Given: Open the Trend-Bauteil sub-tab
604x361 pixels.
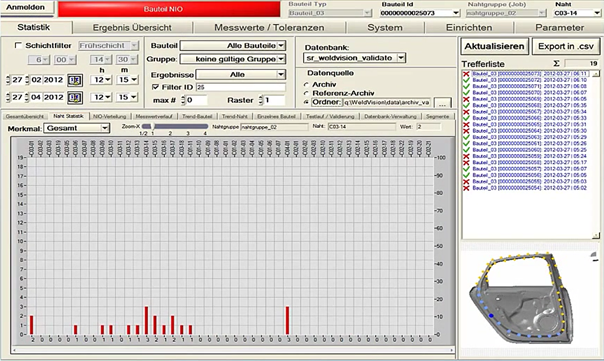Looking at the screenshot, I should point(197,116).
